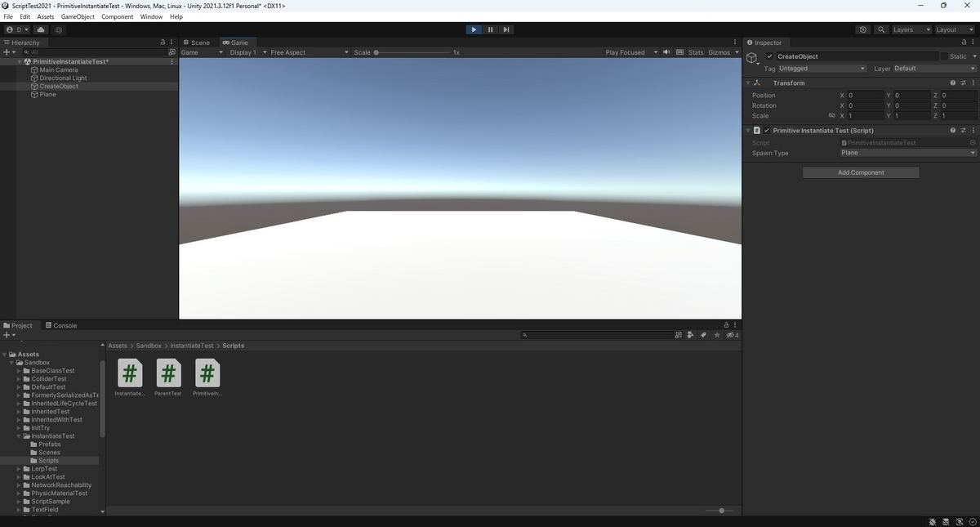Open the Undo History icon near Layers
Image resolution: width=980 pixels, height=527 pixels.
point(863,29)
